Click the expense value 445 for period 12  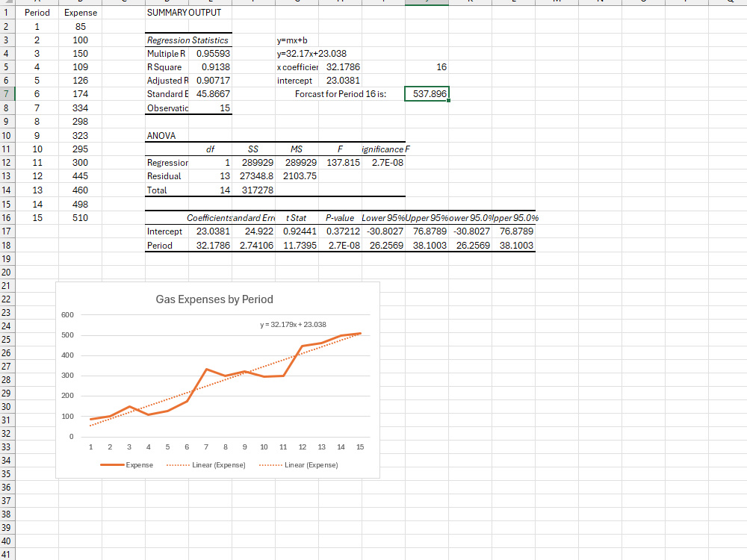81,175
